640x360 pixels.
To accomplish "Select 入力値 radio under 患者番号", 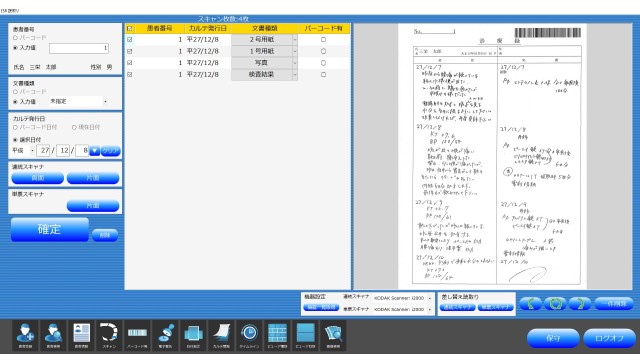I will (15, 48).
